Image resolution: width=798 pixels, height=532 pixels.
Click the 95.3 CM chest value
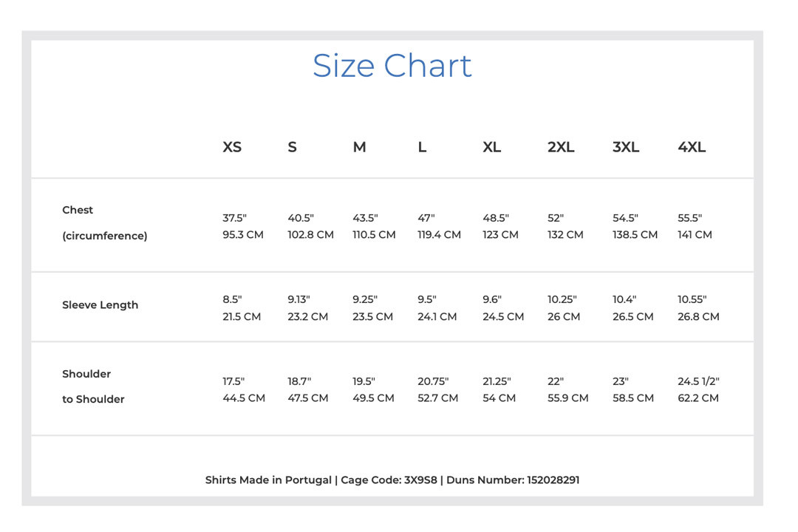coord(243,235)
